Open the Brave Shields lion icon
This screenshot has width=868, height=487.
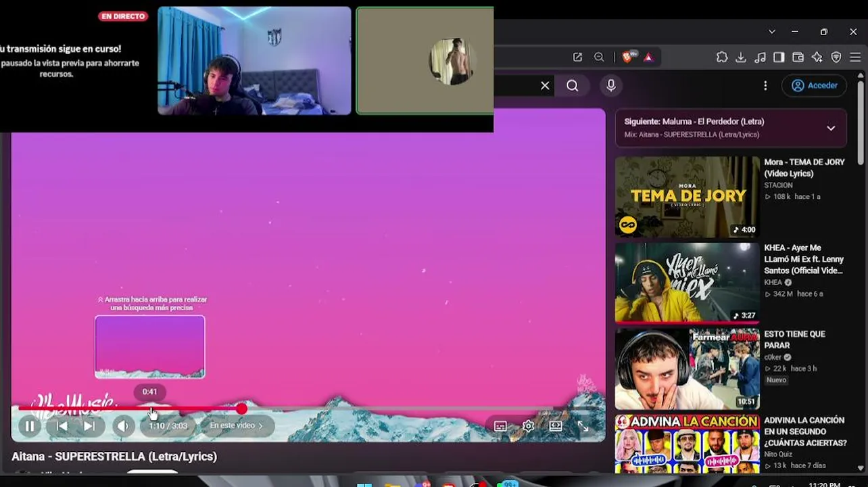[628, 57]
